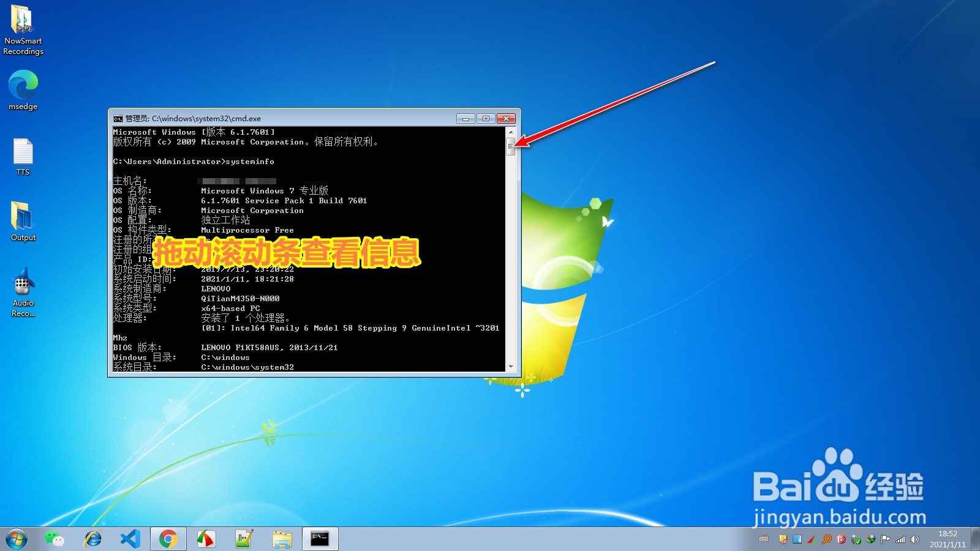This screenshot has height=551, width=980.
Task: Click cmd scrollbar down arrow
Action: pos(511,367)
